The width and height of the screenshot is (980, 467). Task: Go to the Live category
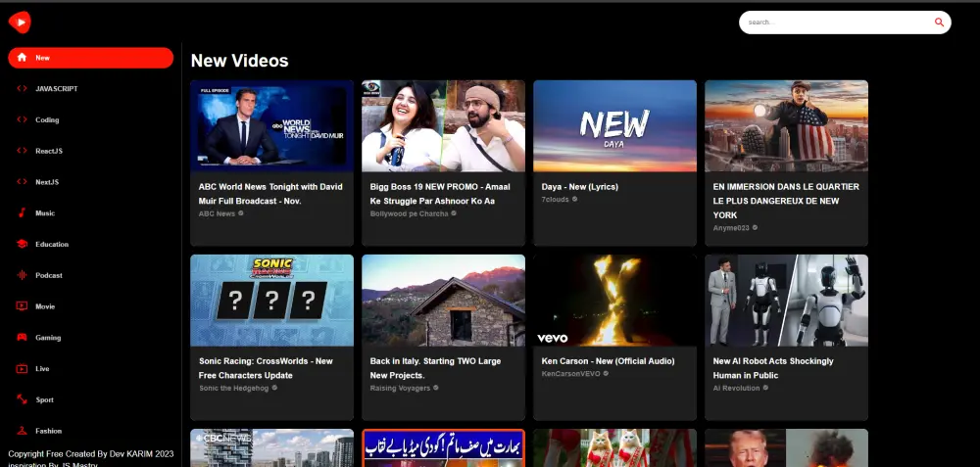(x=90, y=368)
